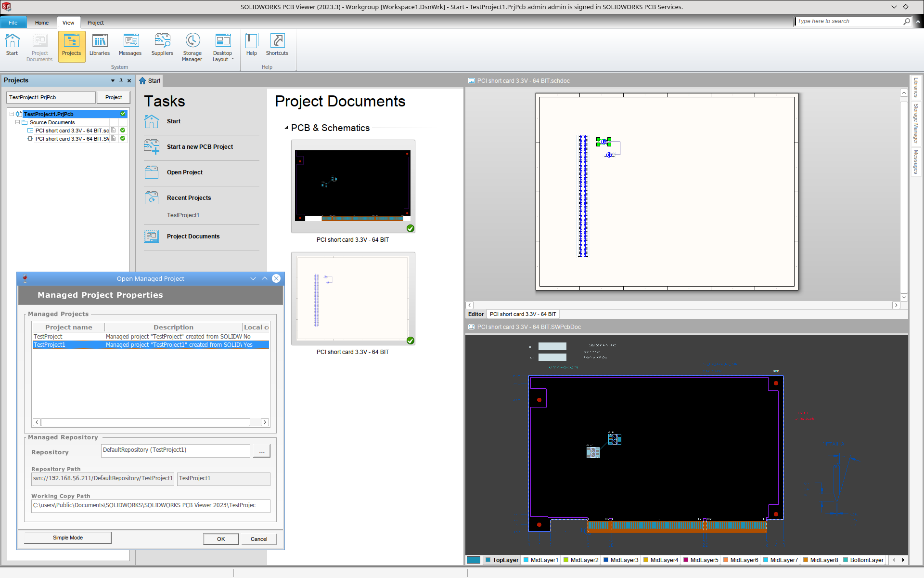Select TestProject row in Managed Projects
This screenshot has width=924, height=578.
[151, 337]
